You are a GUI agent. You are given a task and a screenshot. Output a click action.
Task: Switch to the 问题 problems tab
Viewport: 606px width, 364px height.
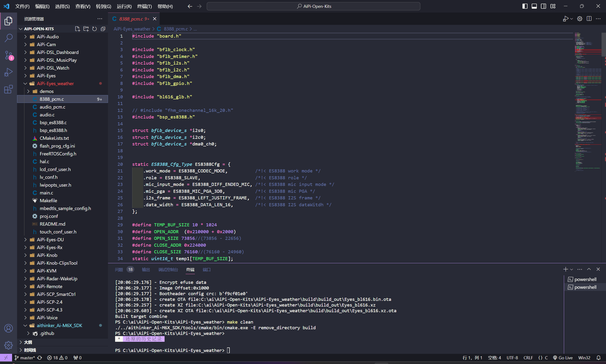click(x=124, y=270)
